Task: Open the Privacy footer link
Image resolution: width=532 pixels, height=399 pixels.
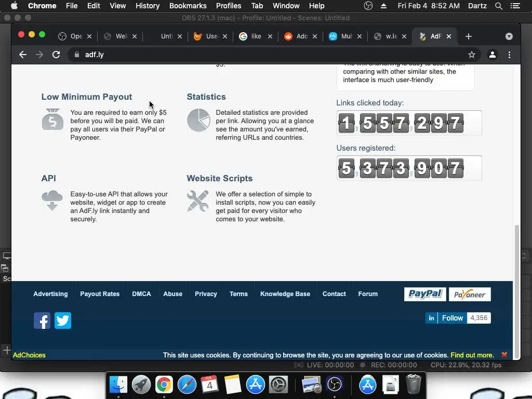Action: pos(206,294)
